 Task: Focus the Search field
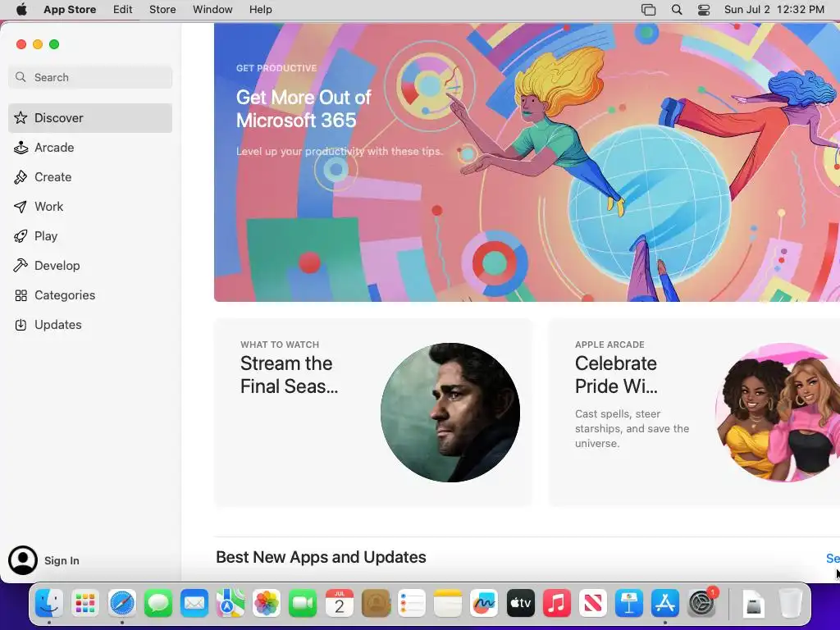click(90, 77)
